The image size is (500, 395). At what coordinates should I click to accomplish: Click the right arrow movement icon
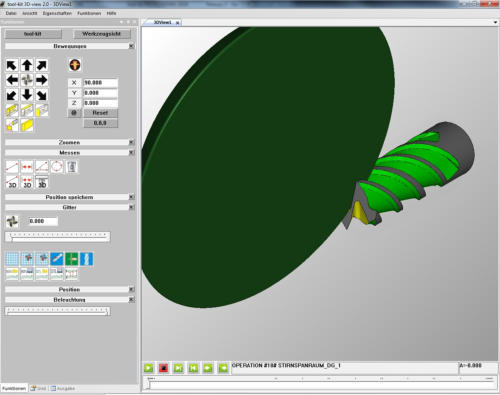(x=42, y=80)
